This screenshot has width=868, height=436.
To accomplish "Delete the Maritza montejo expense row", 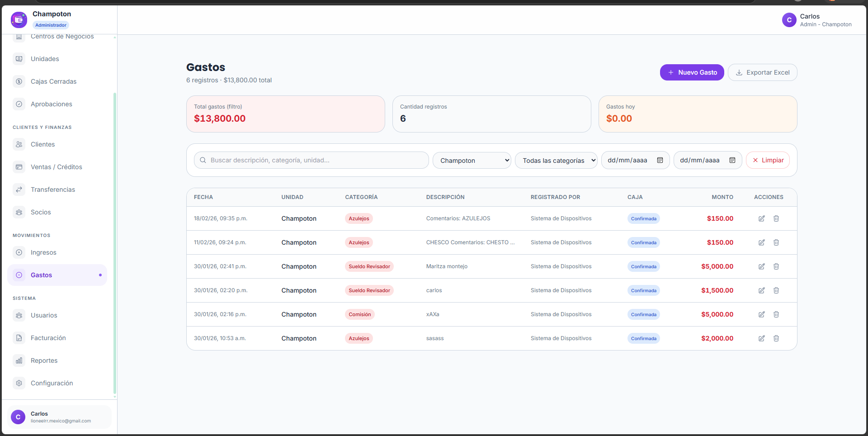I will point(776,266).
